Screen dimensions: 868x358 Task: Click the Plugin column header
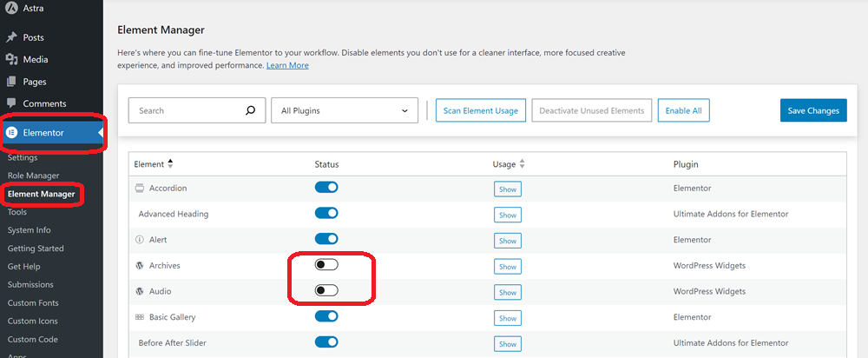[686, 164]
